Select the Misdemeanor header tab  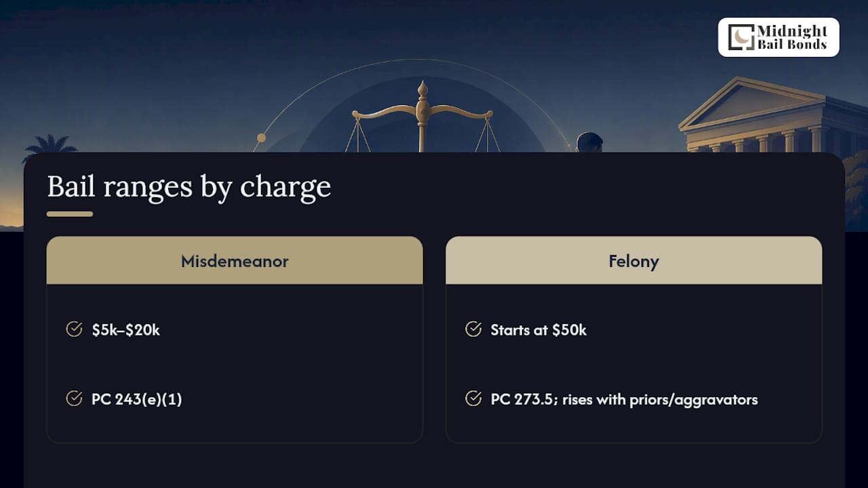[235, 260]
